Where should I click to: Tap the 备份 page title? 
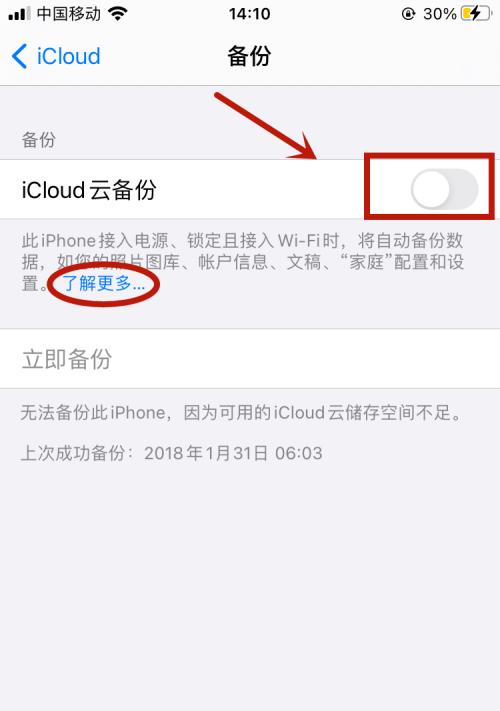249,56
